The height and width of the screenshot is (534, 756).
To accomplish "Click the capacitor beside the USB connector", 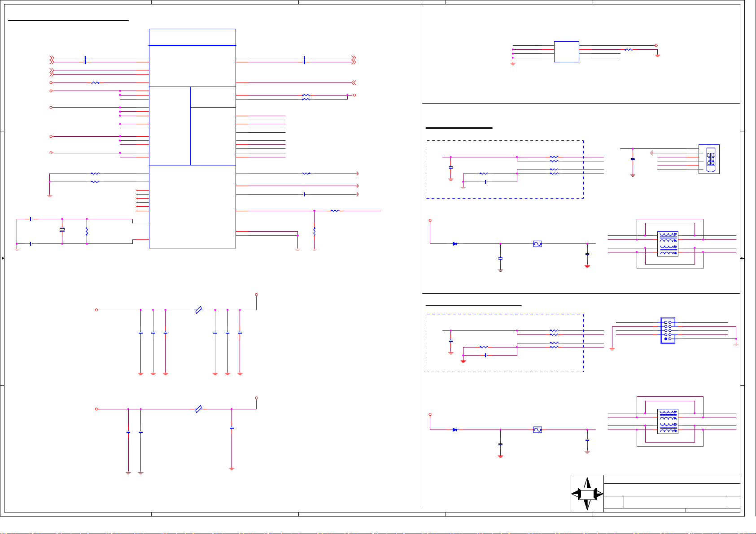I will 633,159.
